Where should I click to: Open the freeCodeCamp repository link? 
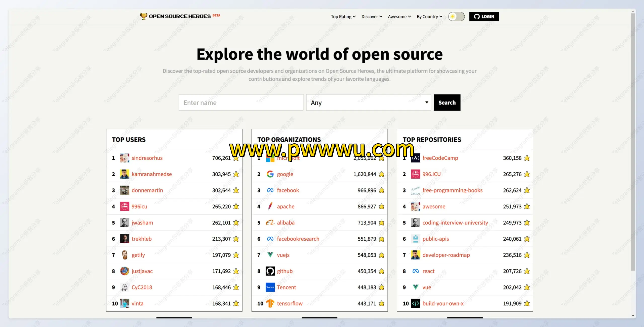point(440,158)
